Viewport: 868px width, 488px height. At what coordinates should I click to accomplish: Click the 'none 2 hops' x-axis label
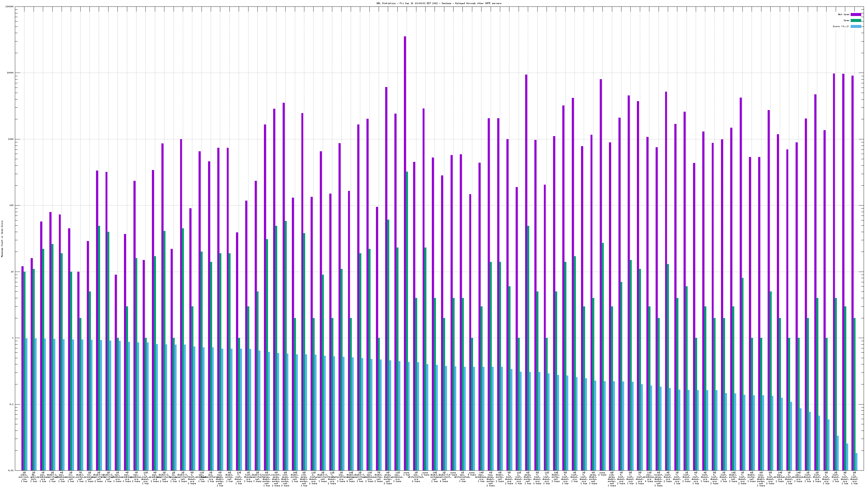tap(602, 474)
